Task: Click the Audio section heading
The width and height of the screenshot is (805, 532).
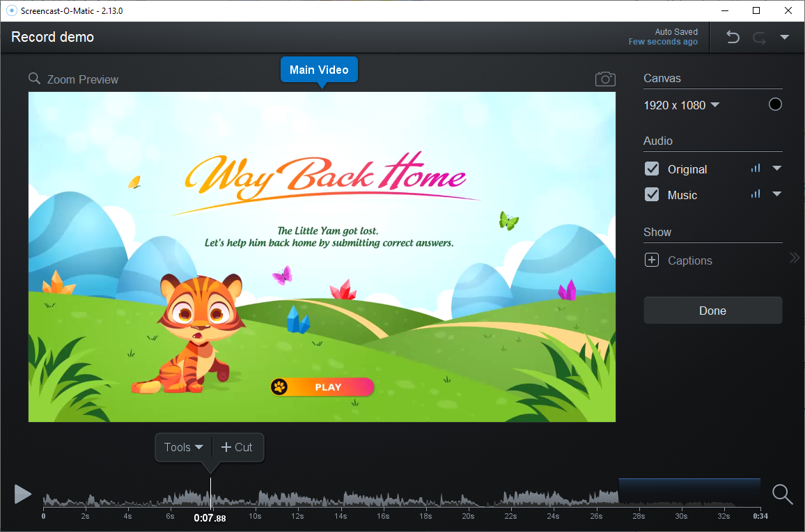Action: (657, 141)
